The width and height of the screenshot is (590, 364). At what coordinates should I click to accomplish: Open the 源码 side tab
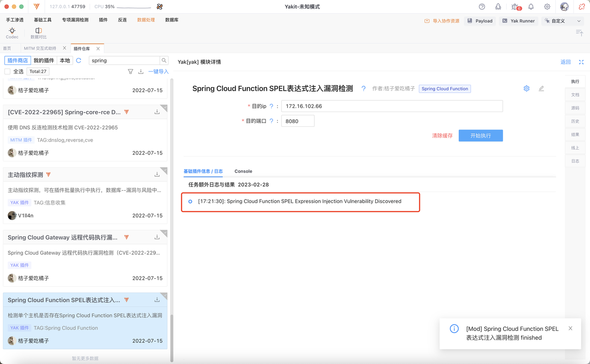575,108
